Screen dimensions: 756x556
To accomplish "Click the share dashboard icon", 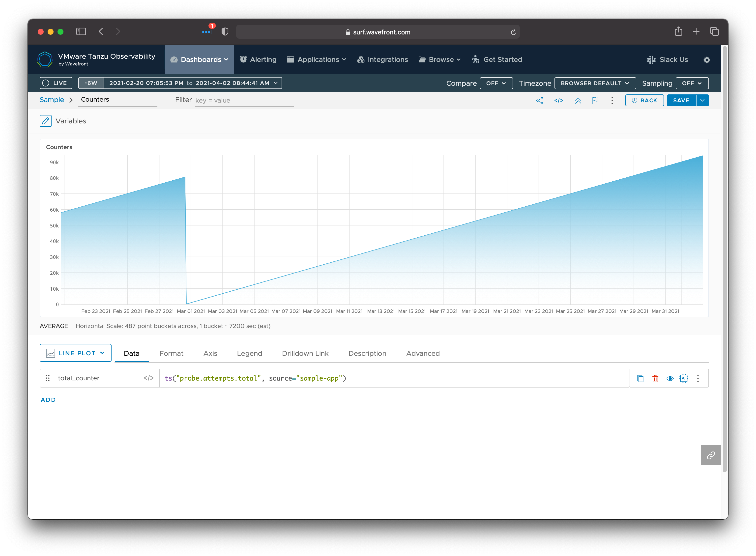I will [540, 100].
